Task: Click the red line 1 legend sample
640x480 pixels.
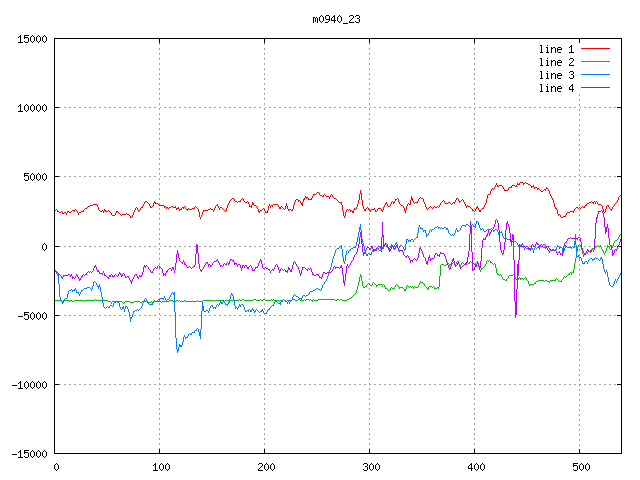Action: tap(596, 49)
